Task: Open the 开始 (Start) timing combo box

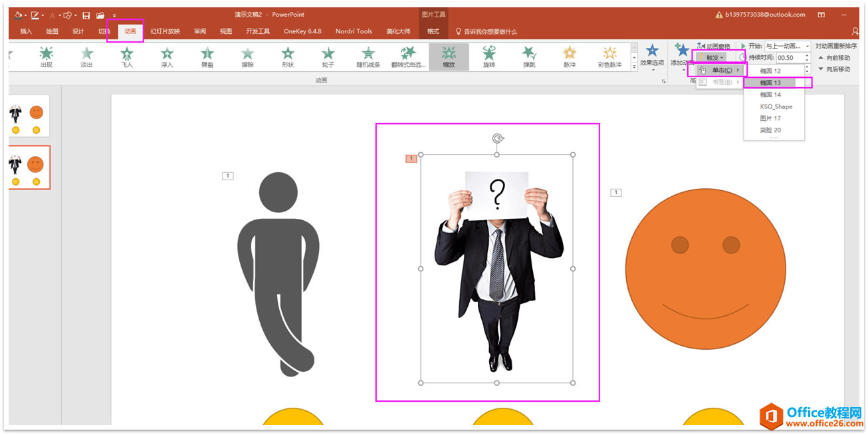Action: [x=788, y=47]
